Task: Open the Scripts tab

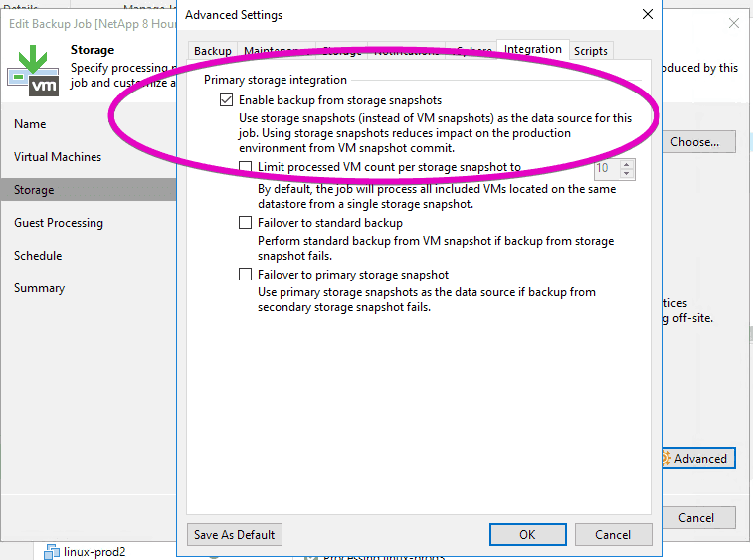Action: coord(591,51)
